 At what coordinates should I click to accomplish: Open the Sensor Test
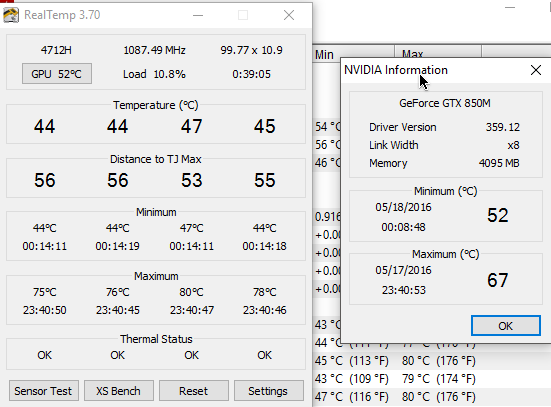(44, 391)
